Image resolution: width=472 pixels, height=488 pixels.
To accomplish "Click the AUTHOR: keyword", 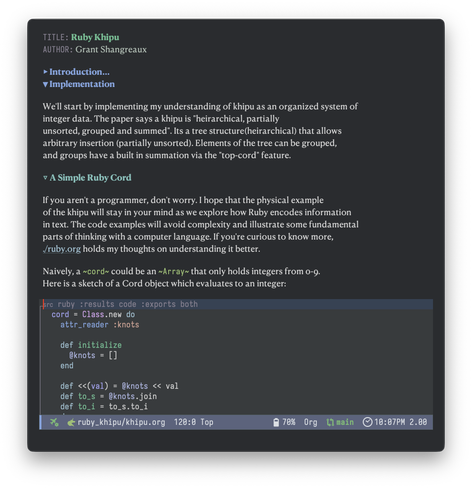I will pos(57,50).
